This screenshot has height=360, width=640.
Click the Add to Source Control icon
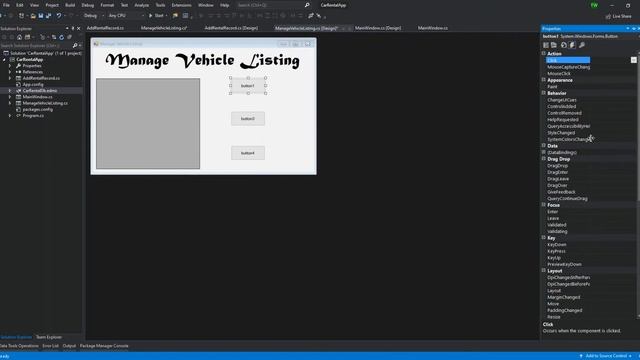pos(581,356)
